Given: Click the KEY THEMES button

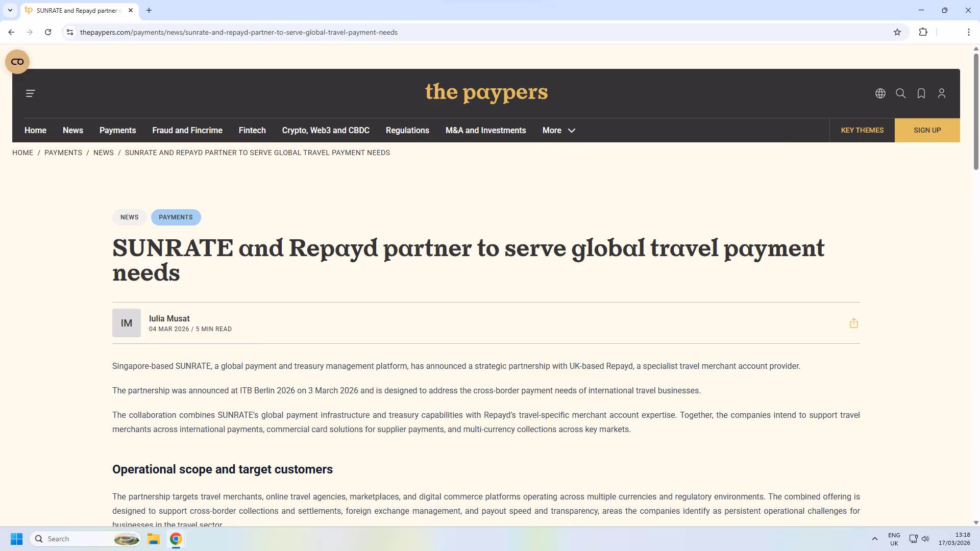Looking at the screenshot, I should 862,130.
